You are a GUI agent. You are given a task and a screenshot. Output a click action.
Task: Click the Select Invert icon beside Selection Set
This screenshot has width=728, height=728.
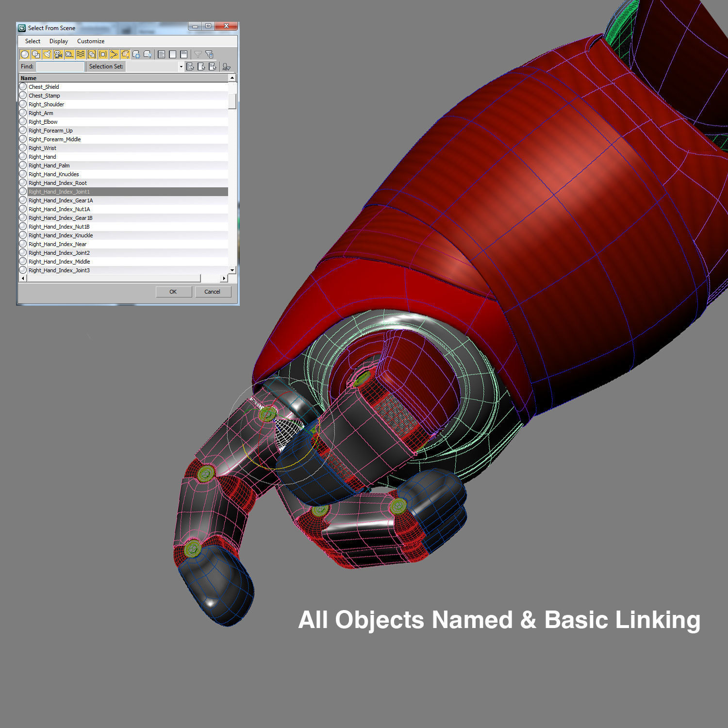point(213,66)
